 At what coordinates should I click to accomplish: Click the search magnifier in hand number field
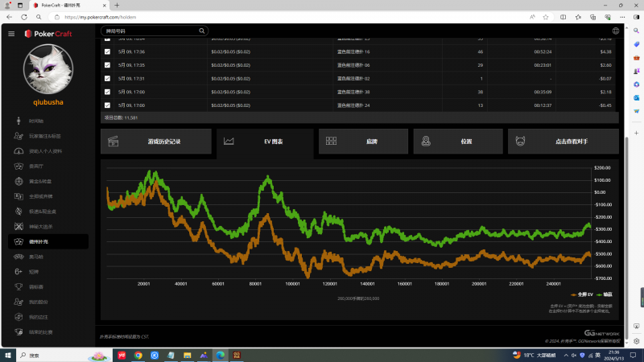[201, 31]
